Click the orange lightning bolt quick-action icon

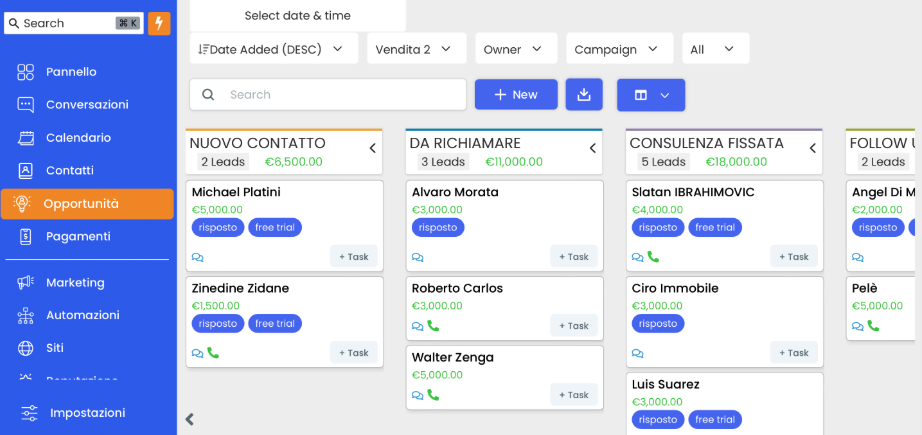click(159, 23)
